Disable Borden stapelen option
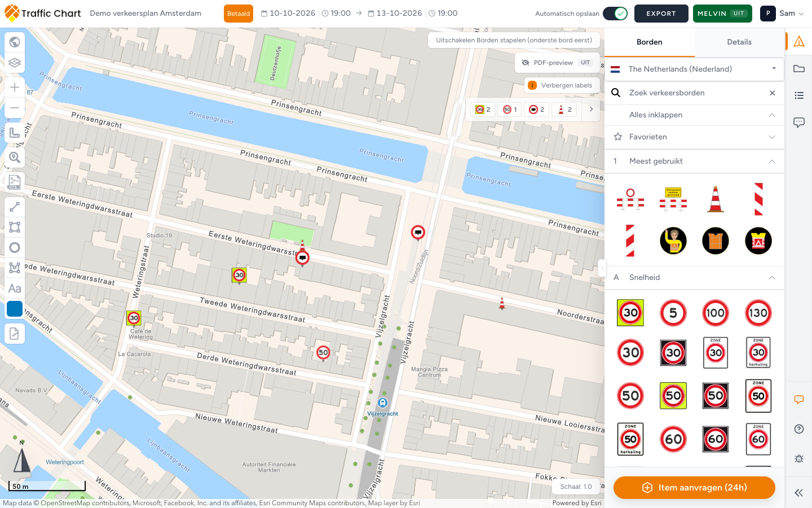812x508 pixels. [514, 40]
